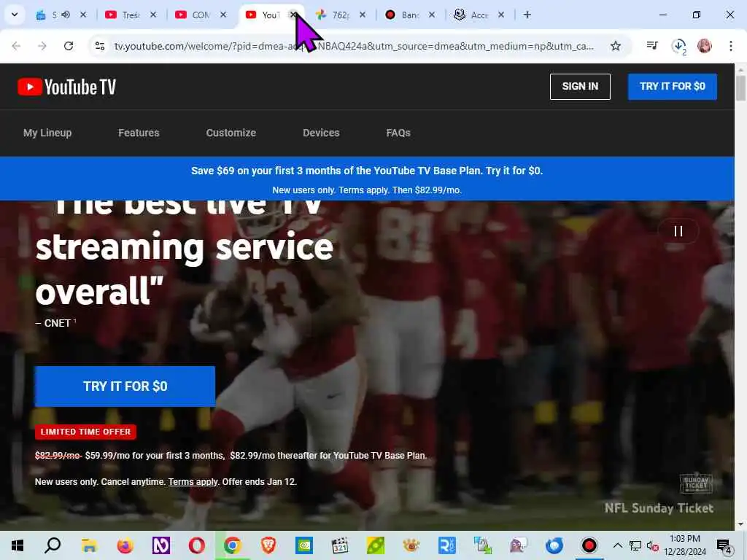Pause the background hero video

[678, 231]
